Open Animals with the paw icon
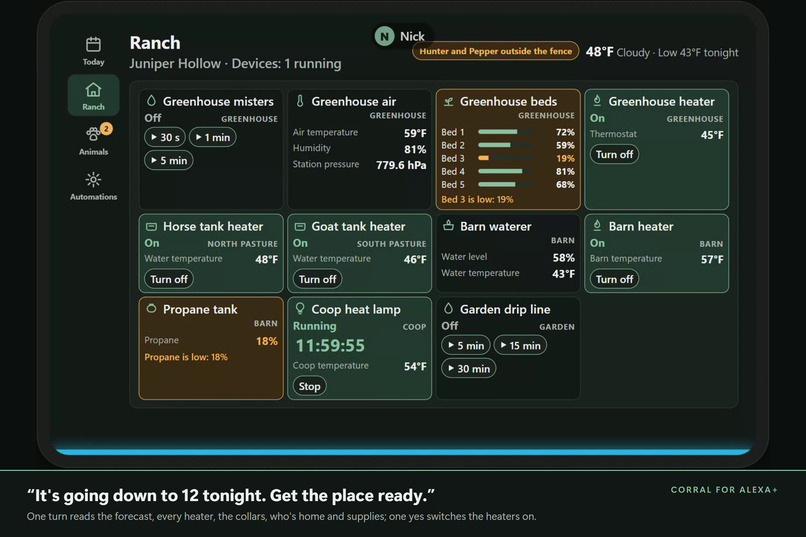The height and width of the screenshot is (537, 806). click(93, 134)
